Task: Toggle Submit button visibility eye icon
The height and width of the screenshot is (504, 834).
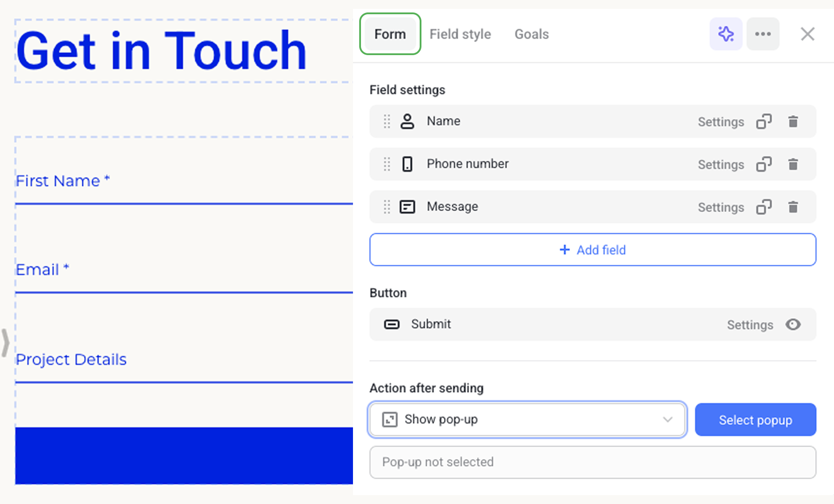Action: pos(793,324)
